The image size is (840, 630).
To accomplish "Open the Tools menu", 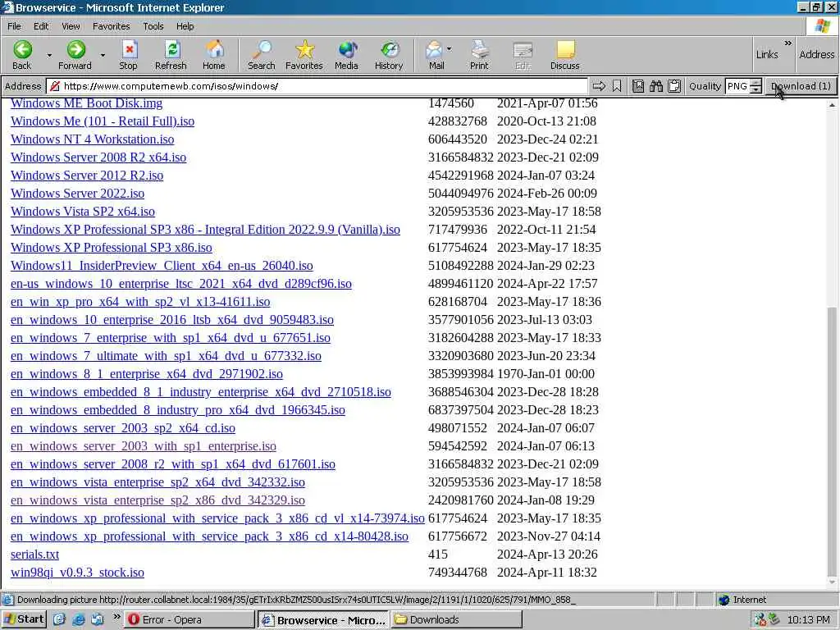I will point(153,26).
